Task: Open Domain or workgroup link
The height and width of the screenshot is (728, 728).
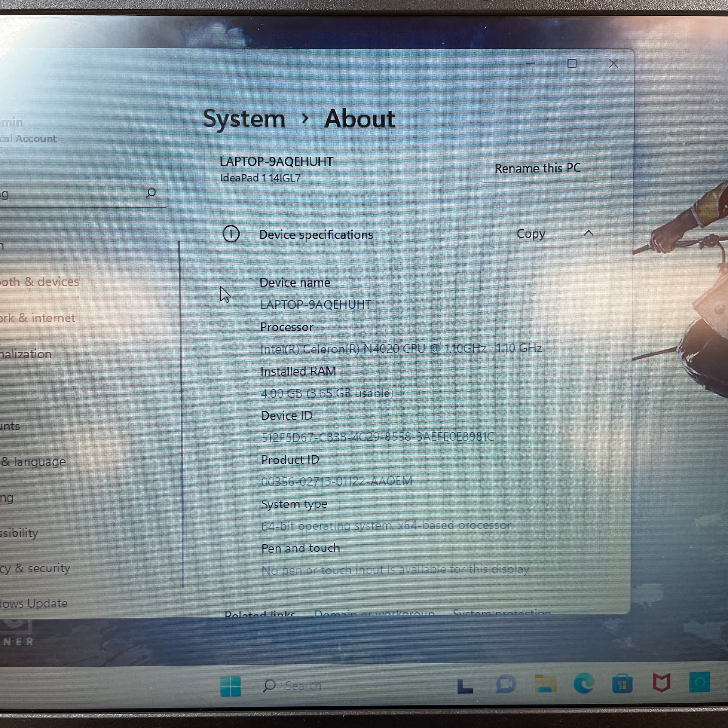Action: [374, 613]
